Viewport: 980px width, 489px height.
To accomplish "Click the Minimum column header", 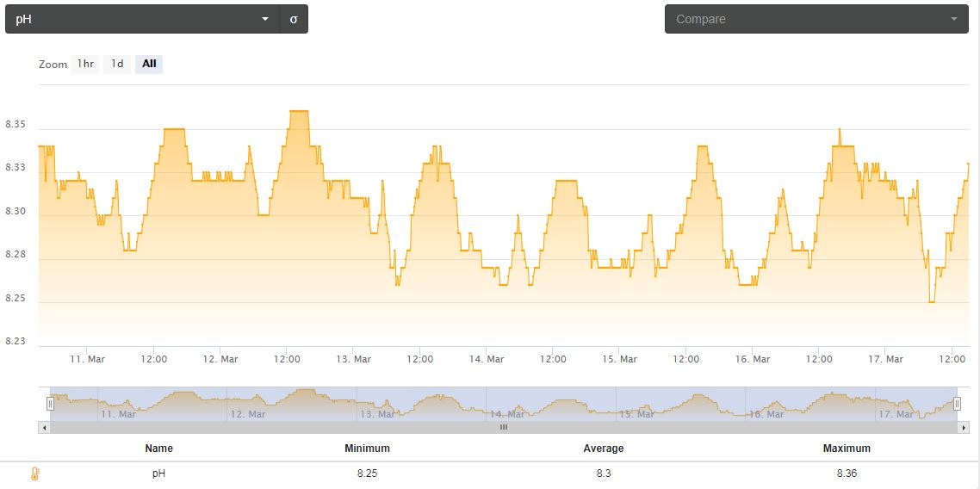I will 368,449.
